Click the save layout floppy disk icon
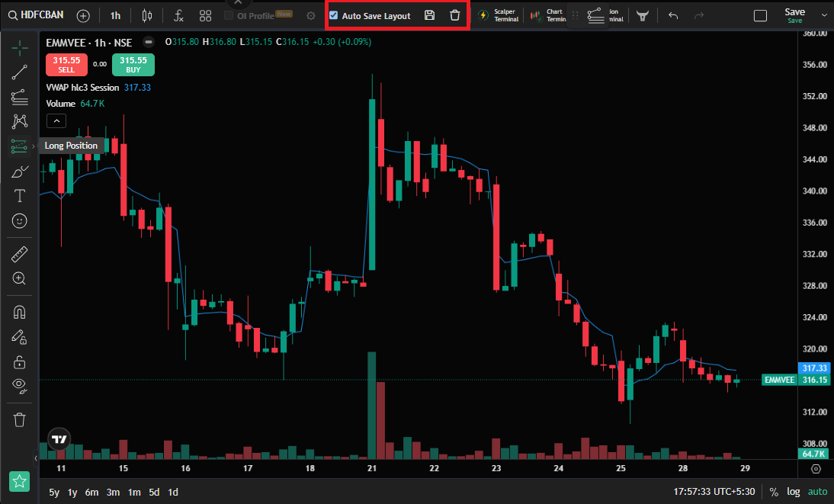 pyautogui.click(x=429, y=15)
